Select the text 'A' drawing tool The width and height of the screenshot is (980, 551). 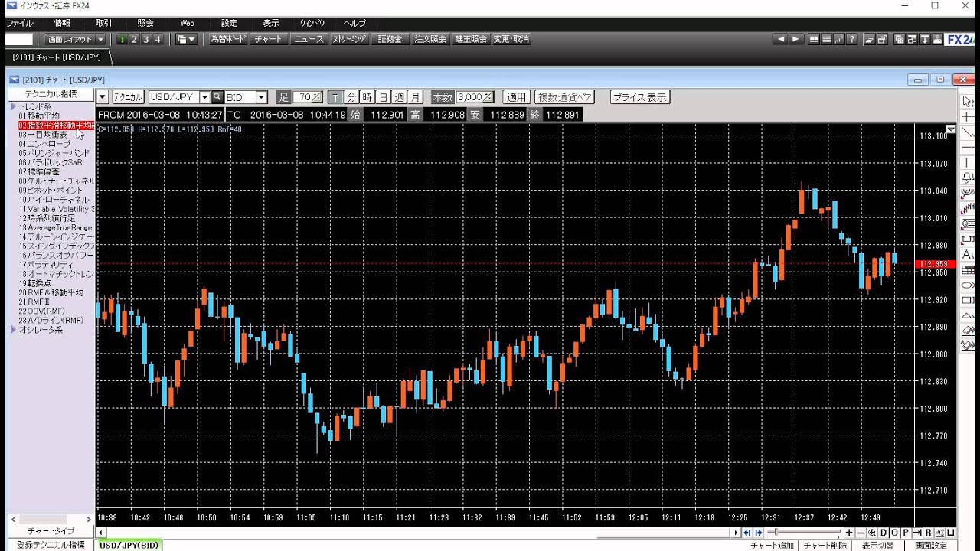[968, 254]
